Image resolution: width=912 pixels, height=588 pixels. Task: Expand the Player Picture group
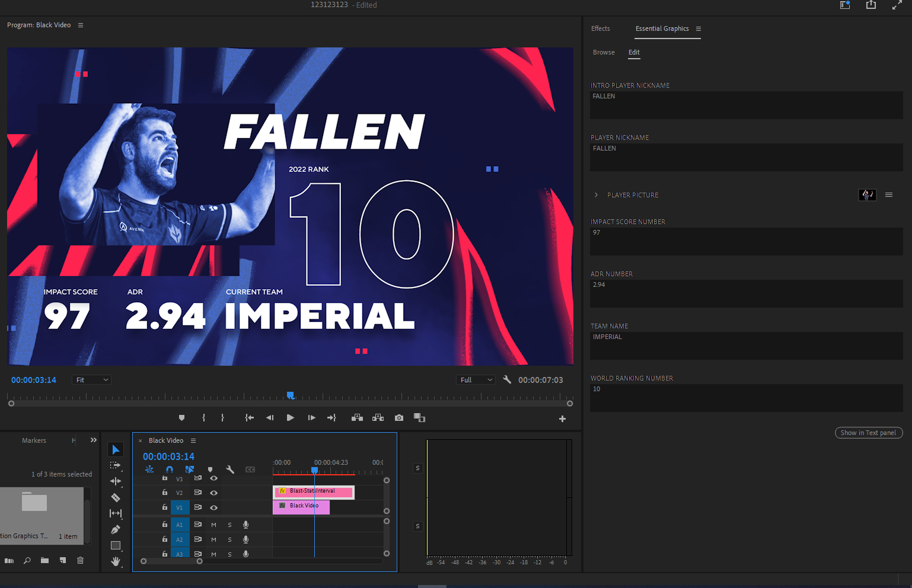pos(596,195)
